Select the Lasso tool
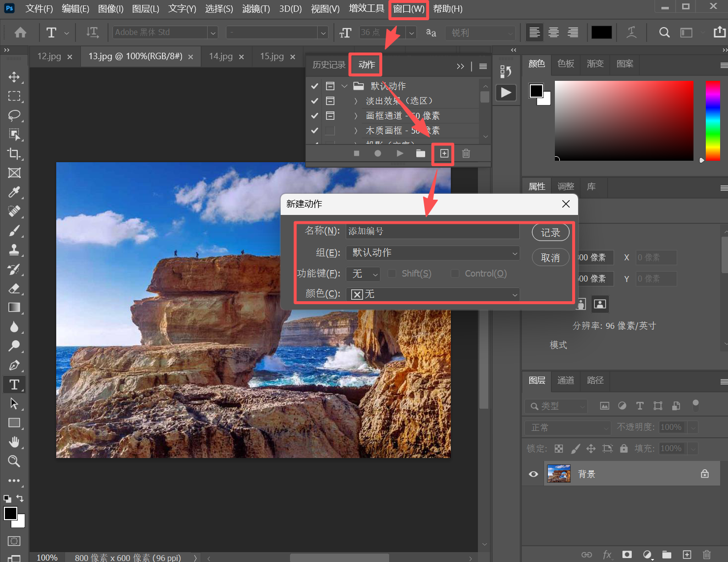This screenshot has width=728, height=562. pos(14,115)
